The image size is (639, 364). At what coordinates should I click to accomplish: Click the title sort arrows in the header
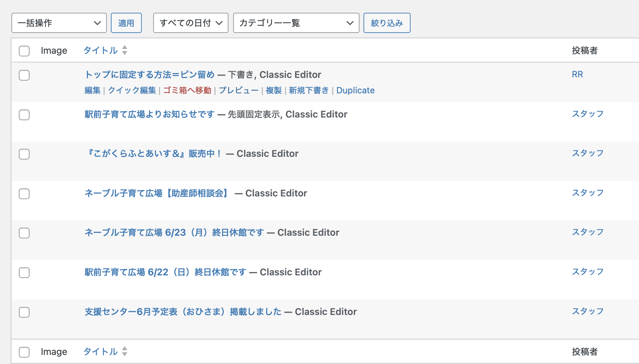[x=125, y=50]
